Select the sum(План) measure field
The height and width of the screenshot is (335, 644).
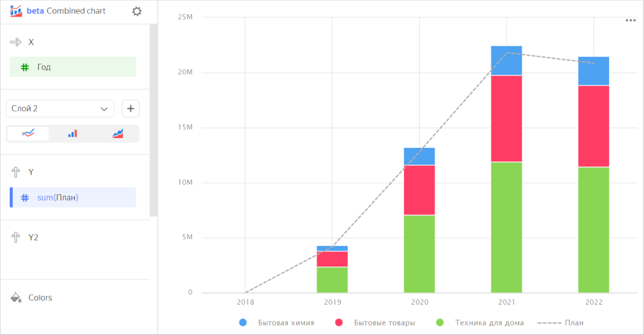(73, 198)
